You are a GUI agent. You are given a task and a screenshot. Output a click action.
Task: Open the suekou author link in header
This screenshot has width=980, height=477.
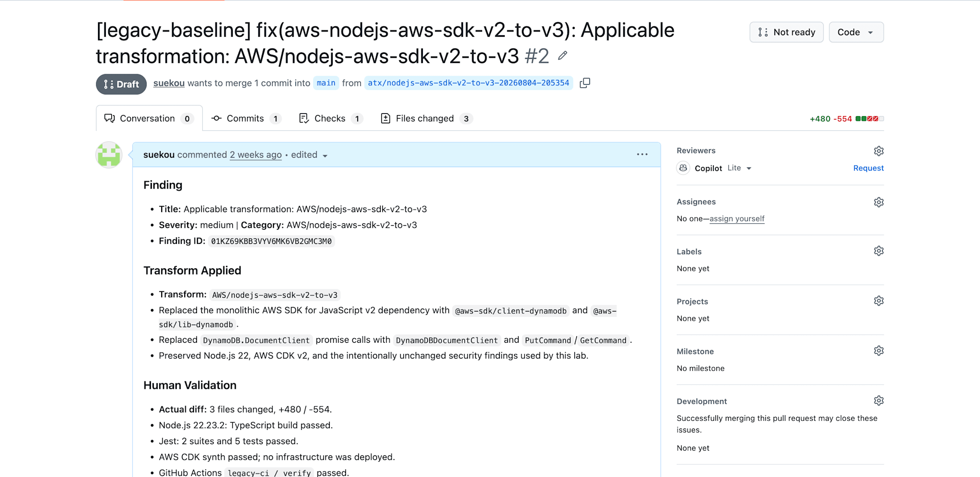tap(169, 83)
